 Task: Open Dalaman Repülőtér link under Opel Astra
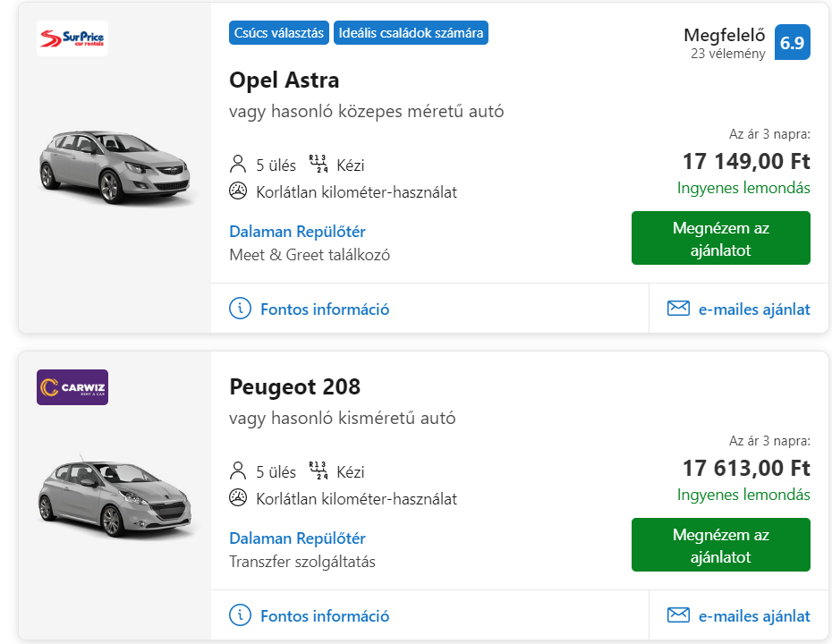[297, 232]
